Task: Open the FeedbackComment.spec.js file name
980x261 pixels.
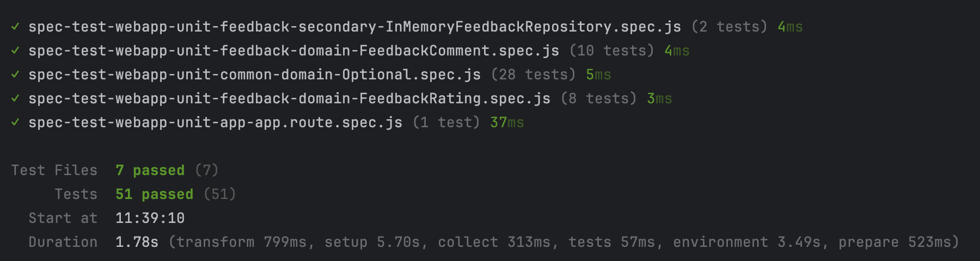Action: click(293, 51)
